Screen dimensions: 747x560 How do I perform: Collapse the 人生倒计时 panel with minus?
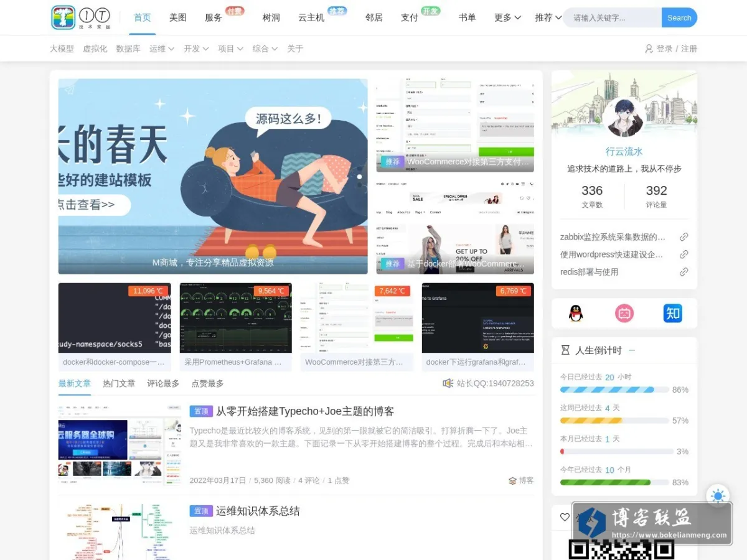click(632, 350)
